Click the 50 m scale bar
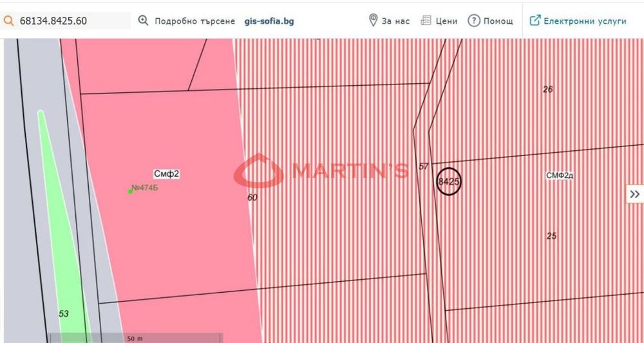 (x=135, y=338)
